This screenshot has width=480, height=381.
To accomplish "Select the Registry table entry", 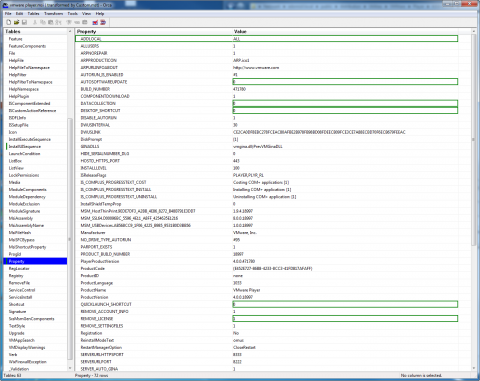I will [16, 276].
